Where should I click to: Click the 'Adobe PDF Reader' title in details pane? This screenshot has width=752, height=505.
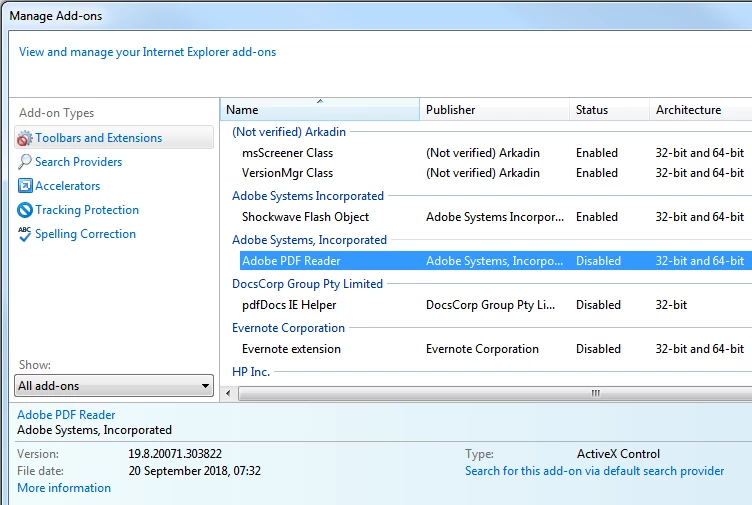[66, 415]
